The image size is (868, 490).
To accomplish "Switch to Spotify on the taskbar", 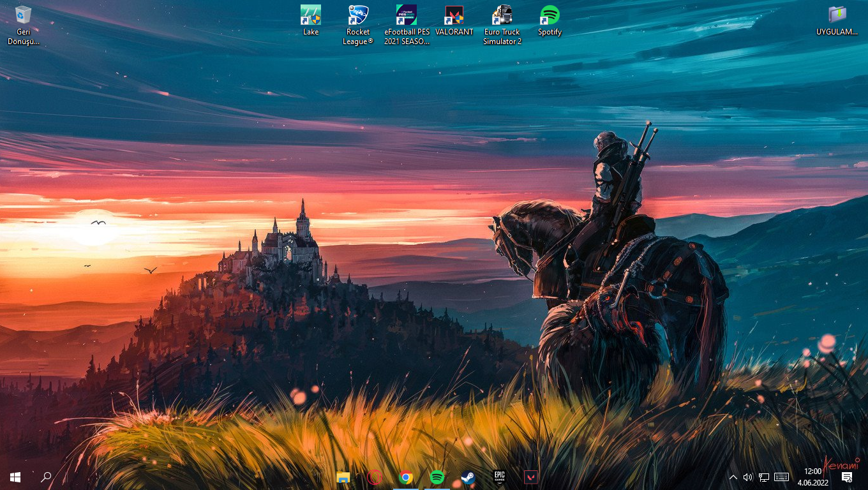I will (x=437, y=477).
